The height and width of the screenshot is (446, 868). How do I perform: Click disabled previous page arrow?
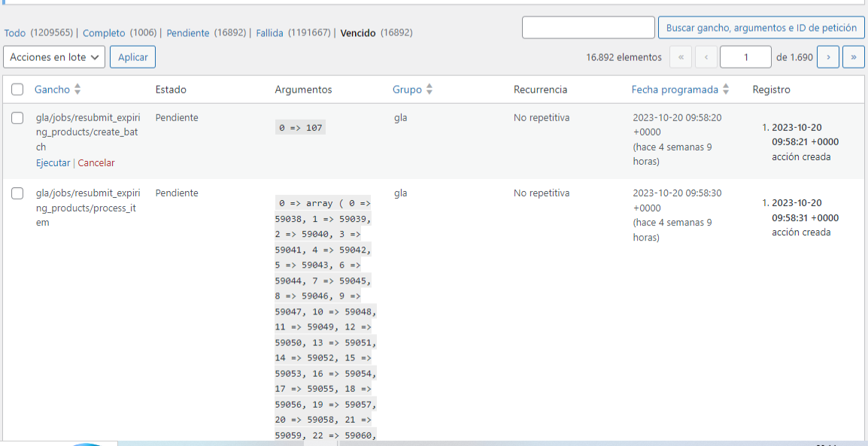(706, 57)
